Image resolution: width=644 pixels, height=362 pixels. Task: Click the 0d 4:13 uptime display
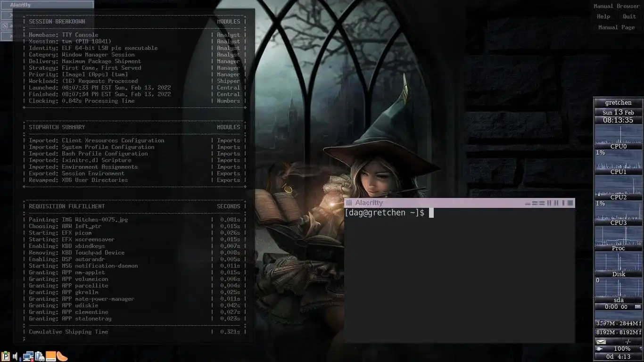[618, 357]
